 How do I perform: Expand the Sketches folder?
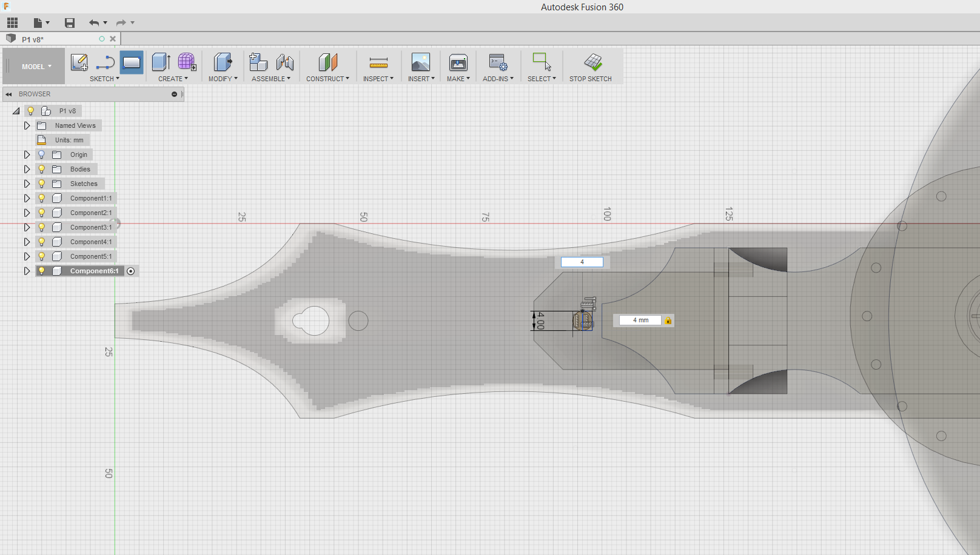27,184
